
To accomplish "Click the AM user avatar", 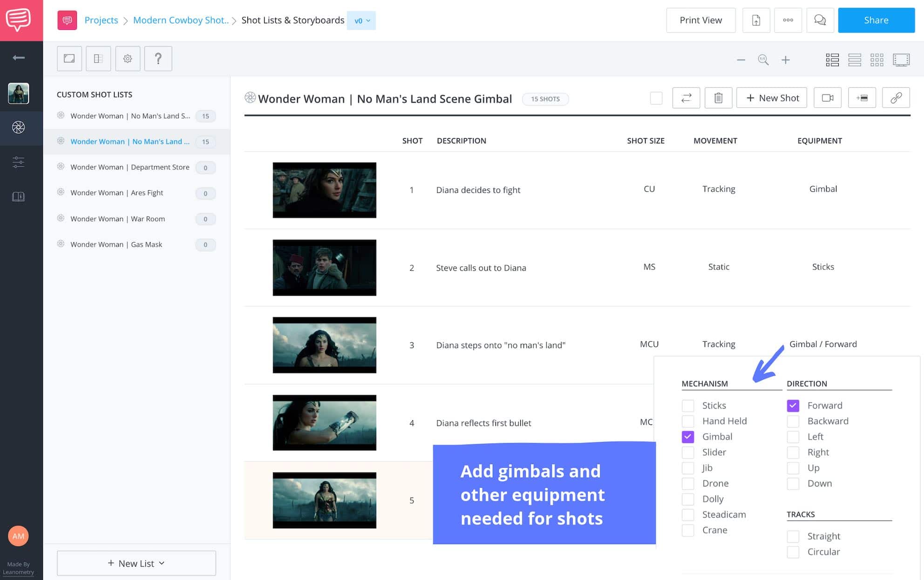I will [x=19, y=536].
